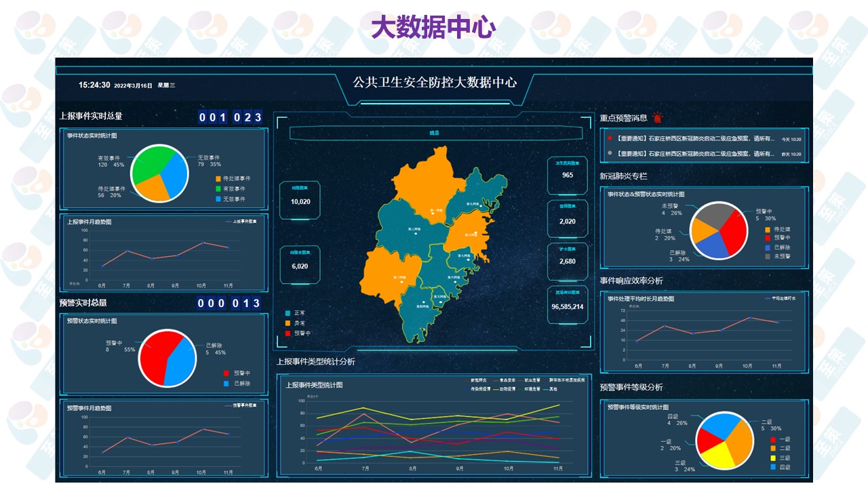Click red 预警中 swatch in map legend
Image resolution: width=868 pixels, height=488 pixels.
coord(288,333)
